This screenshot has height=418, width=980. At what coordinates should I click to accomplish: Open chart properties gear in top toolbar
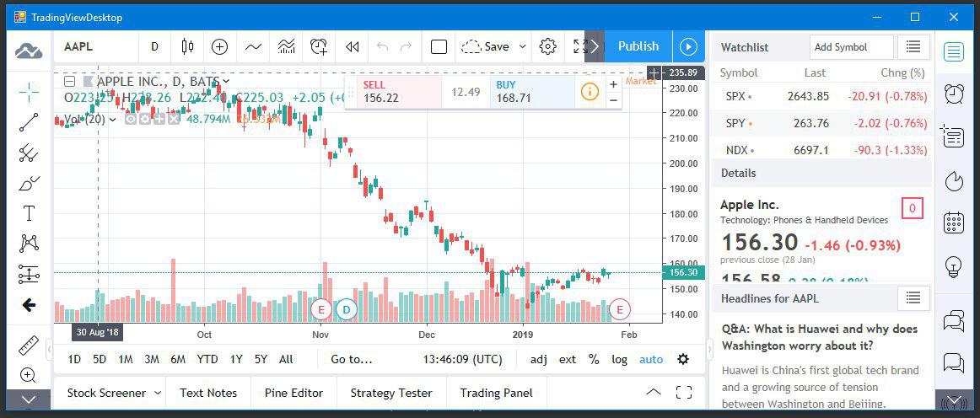(548, 46)
